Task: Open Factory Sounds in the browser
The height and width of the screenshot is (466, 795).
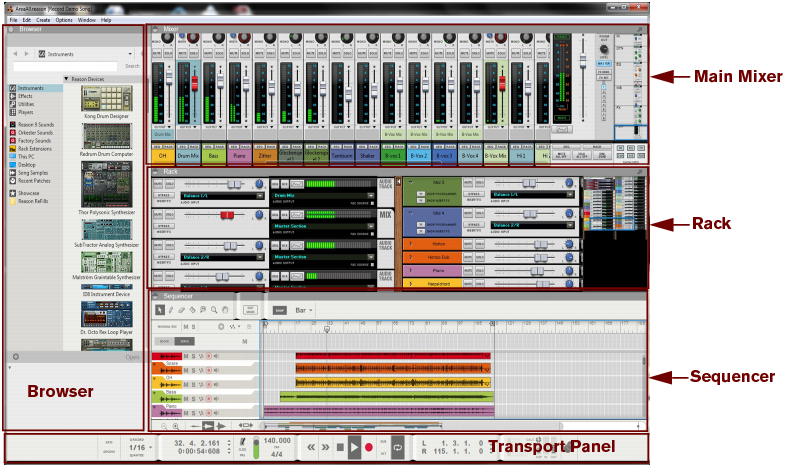Action: (33, 141)
